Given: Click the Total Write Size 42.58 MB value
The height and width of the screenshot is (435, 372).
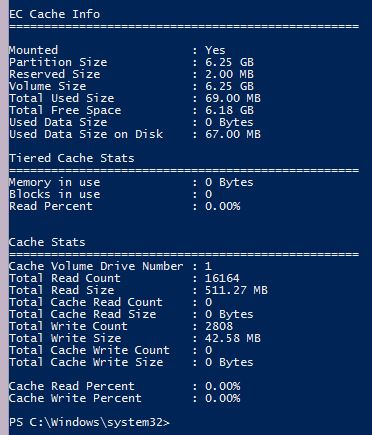Looking at the screenshot, I should (233, 338).
